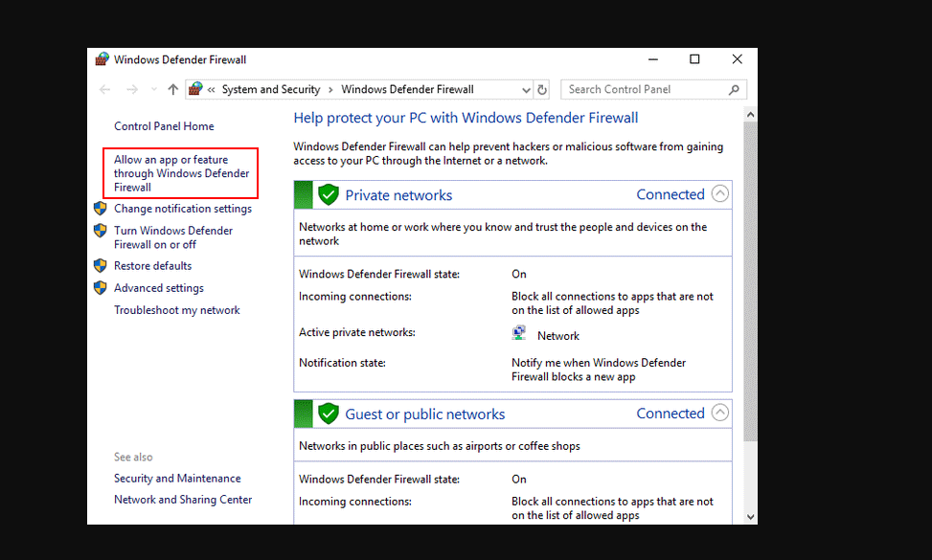Open the address bar history dropdown
The image size is (932, 560).
pos(526,90)
